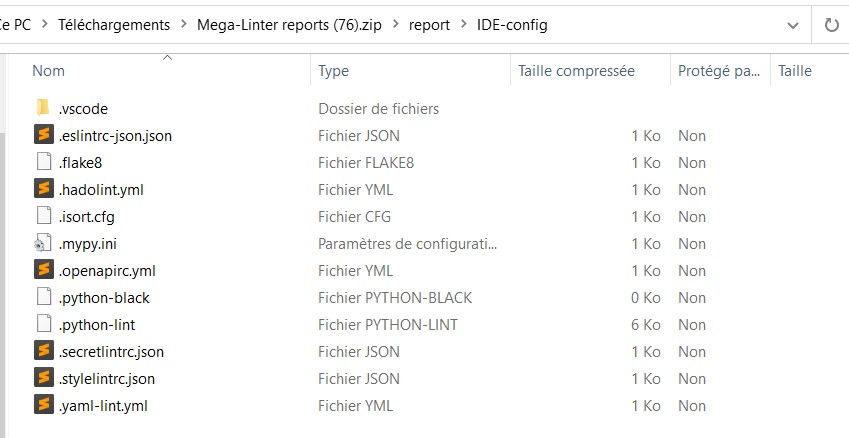Open the address bar history dropdown
The height and width of the screenshot is (438, 849).
793,25
